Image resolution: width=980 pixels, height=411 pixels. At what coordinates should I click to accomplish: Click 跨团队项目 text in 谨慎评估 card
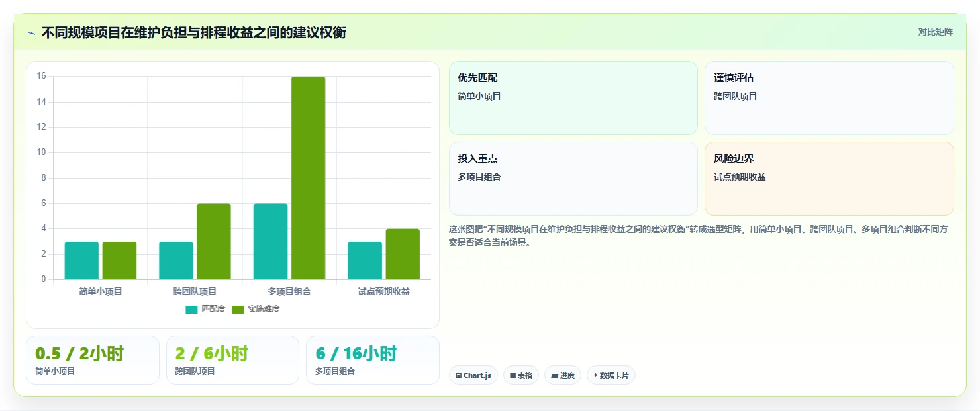pyautogui.click(x=736, y=96)
